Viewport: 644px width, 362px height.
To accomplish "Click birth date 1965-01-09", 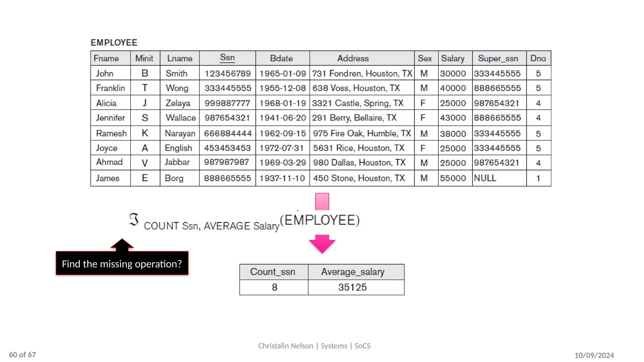I will 282,74.
